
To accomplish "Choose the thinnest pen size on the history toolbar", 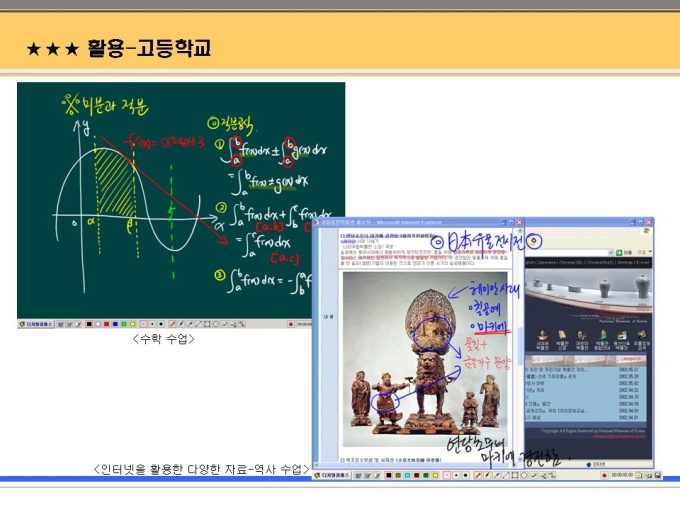I will pos(447,475).
